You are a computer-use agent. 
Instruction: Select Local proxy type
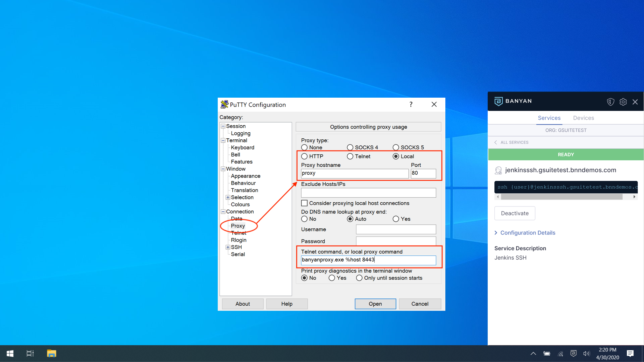(396, 156)
